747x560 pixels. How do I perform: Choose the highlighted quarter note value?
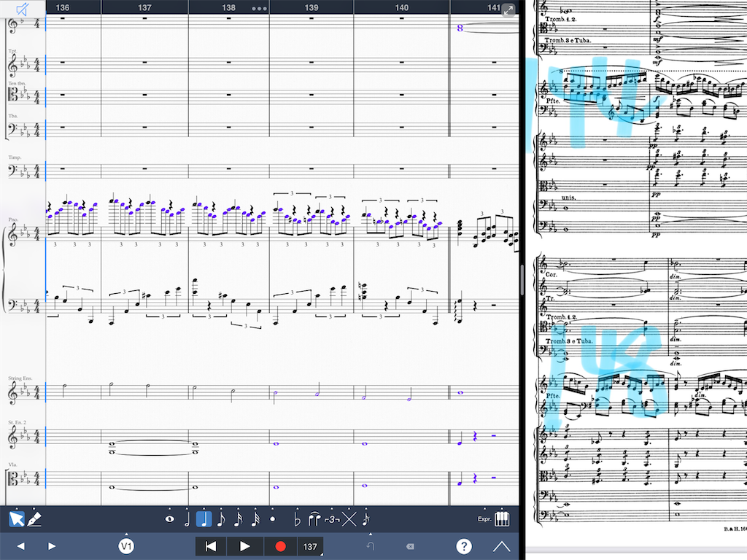(x=204, y=518)
